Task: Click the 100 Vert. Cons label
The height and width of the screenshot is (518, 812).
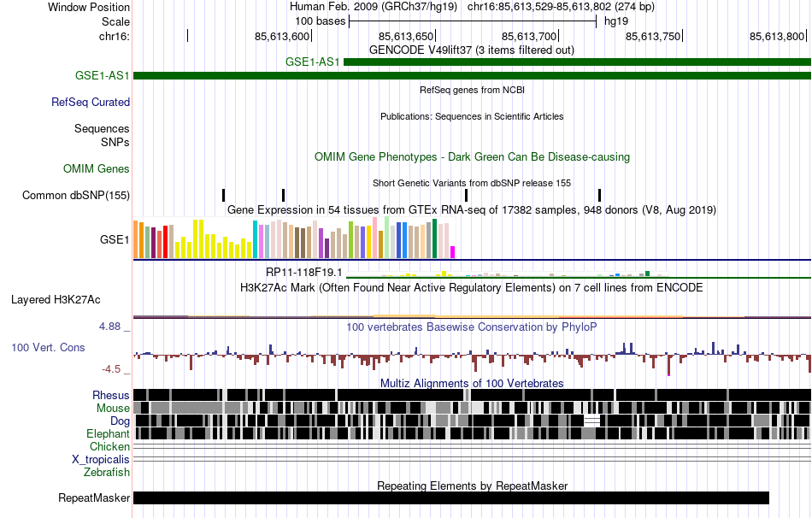Action: click(x=48, y=348)
